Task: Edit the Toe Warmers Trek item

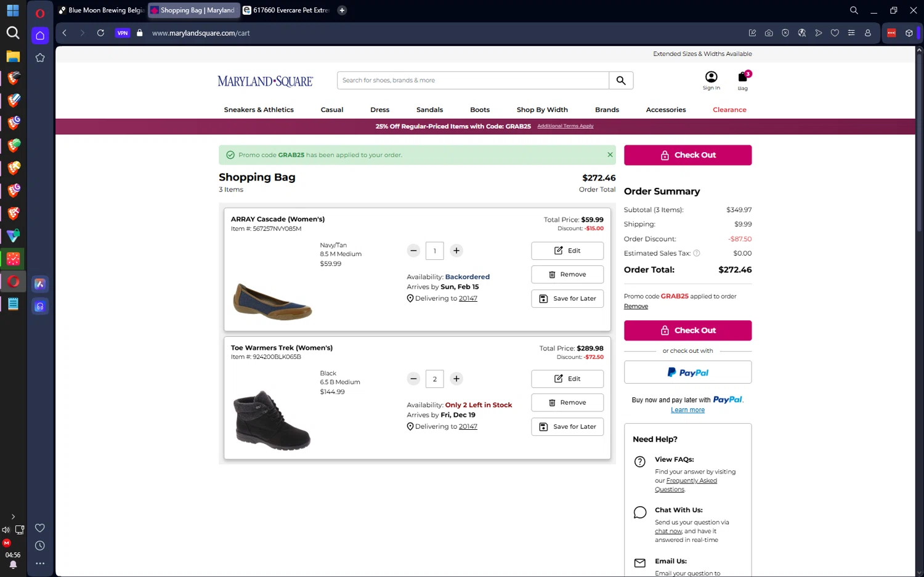Action: tap(567, 379)
